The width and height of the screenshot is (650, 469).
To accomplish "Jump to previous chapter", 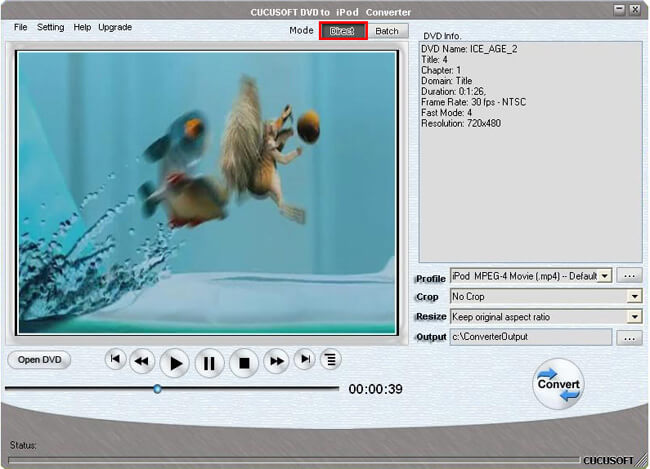I will click(115, 360).
